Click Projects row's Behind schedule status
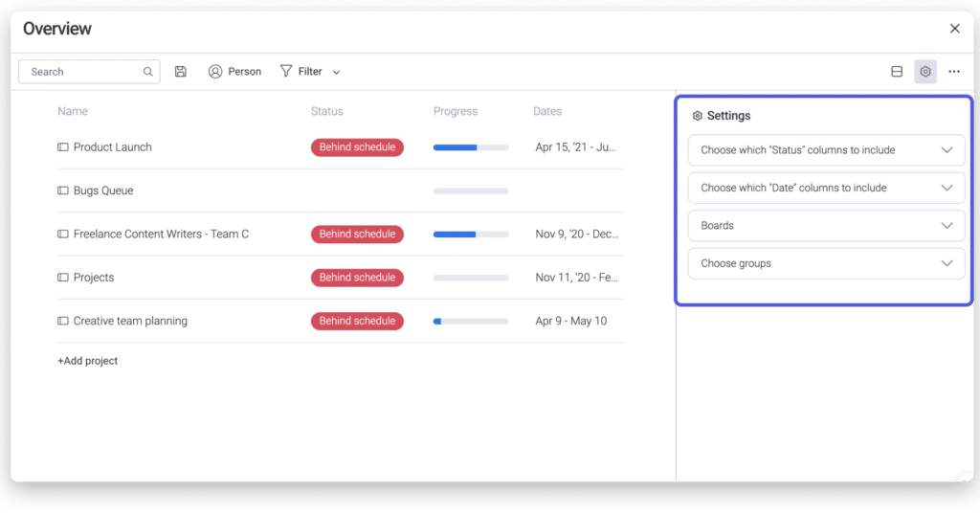Image resolution: width=980 pixels, height=515 pixels. 358,278
